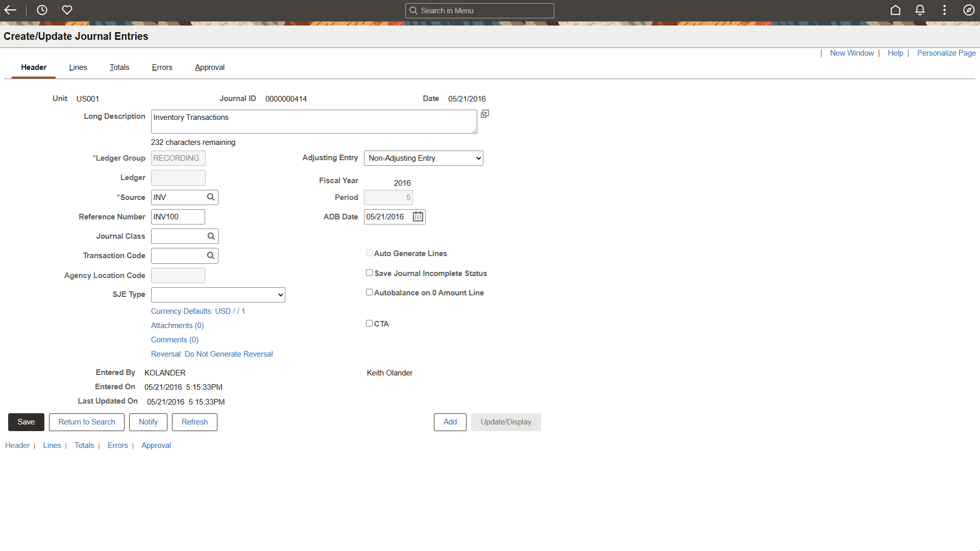Click the Reference Number field
The image size is (980, 551).
178,217
